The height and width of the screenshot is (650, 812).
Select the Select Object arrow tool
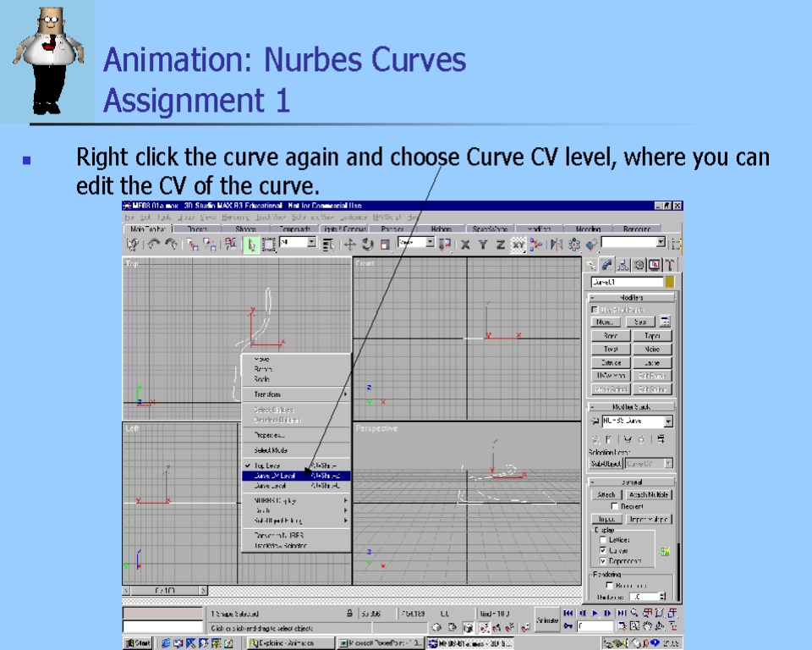coord(251,245)
